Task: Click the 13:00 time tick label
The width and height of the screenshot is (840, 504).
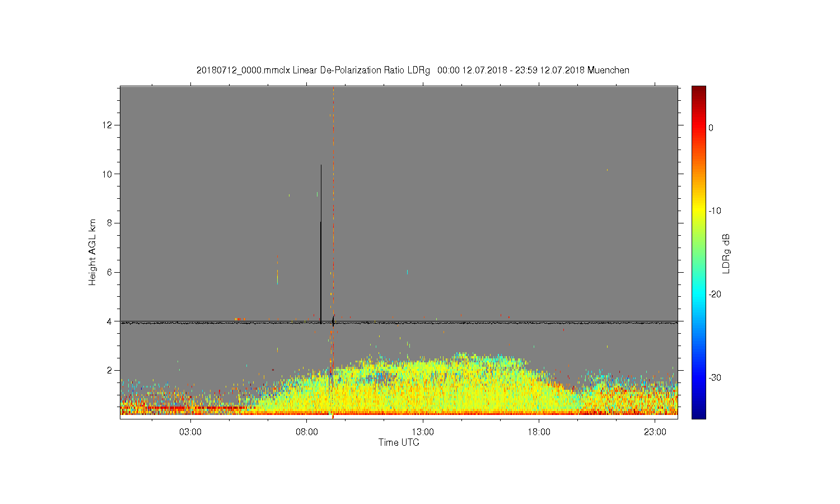Action: 423,432
